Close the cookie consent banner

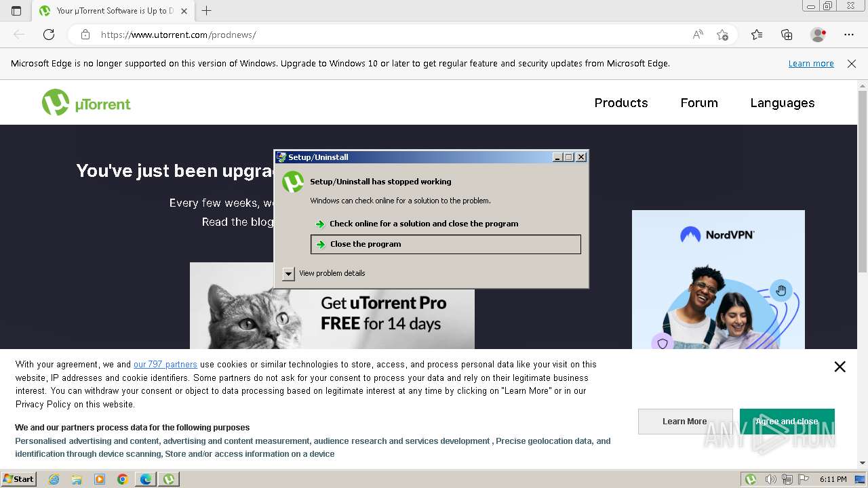840,367
